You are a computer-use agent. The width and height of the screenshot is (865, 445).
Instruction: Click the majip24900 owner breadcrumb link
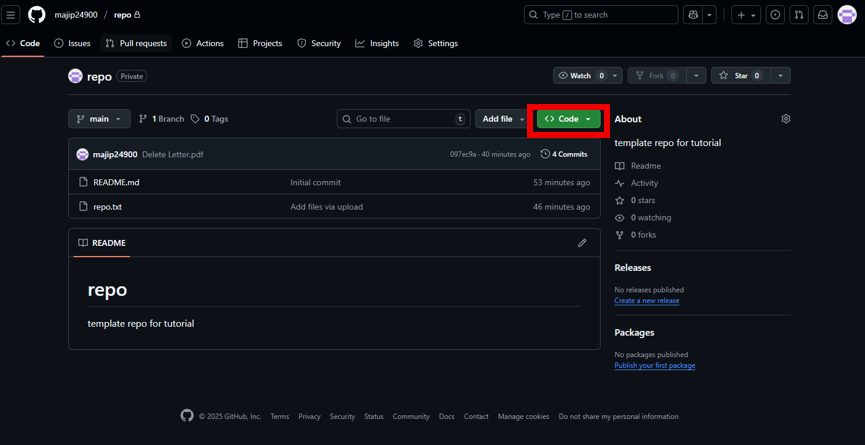[76, 15]
